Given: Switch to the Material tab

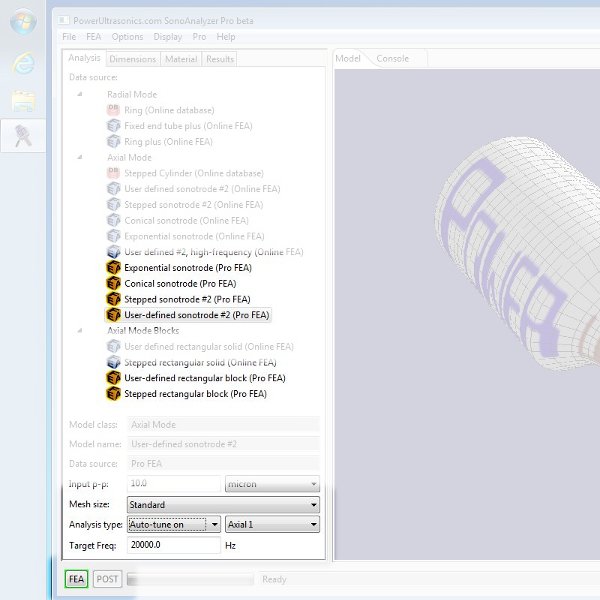Looking at the screenshot, I should click(x=181, y=59).
